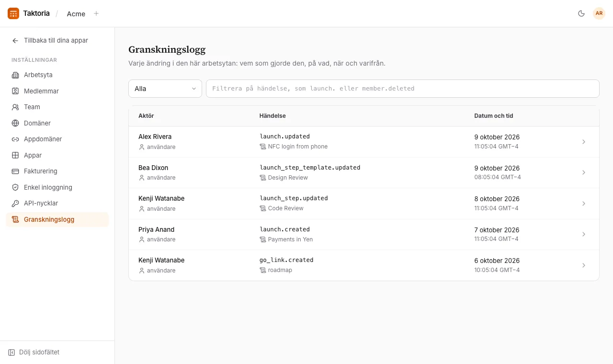Click Dölj sidofältet button

coord(34,353)
